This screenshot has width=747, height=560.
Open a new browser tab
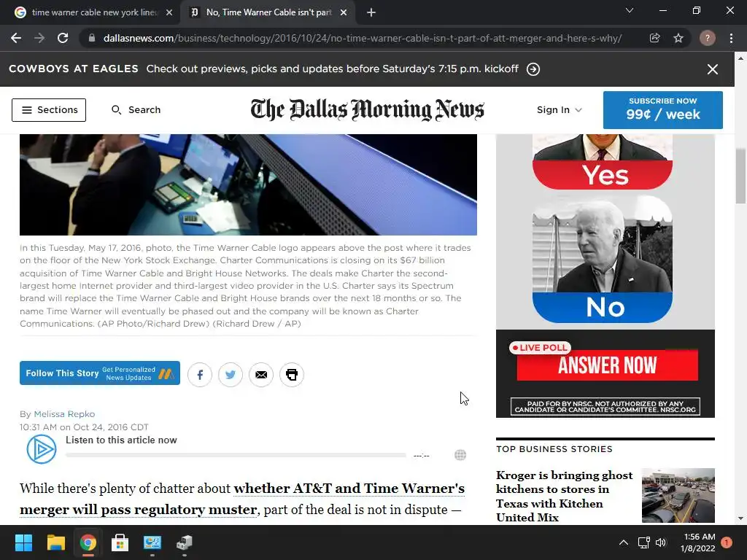pyautogui.click(x=371, y=12)
